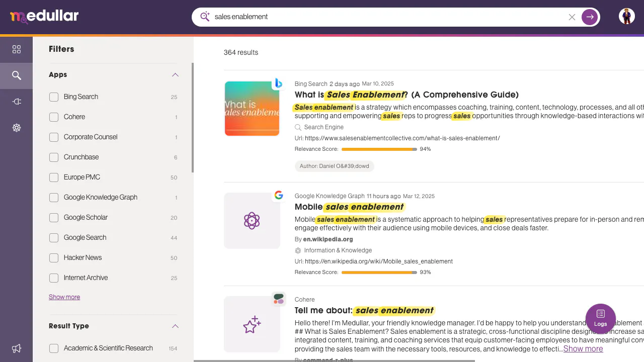This screenshot has width=644, height=362.
Task: Enable the Corporate Counsel filter checkbox
Action: (x=54, y=137)
